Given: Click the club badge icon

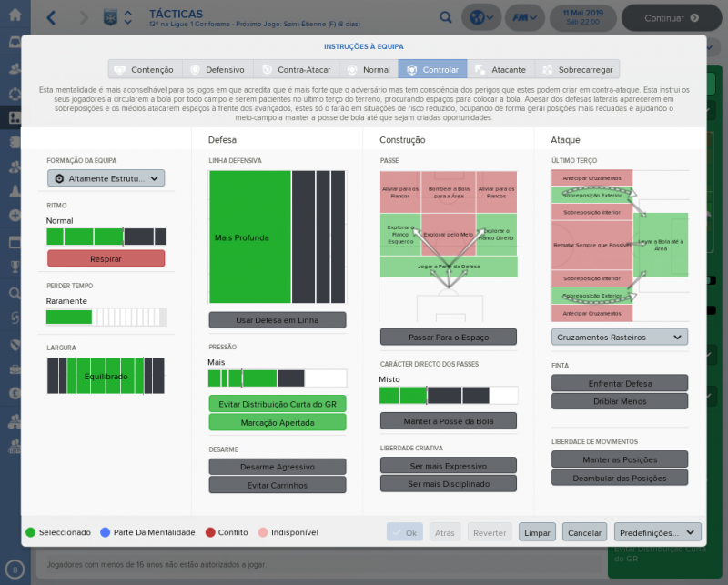Looking at the screenshot, I should pyautogui.click(x=109, y=17).
